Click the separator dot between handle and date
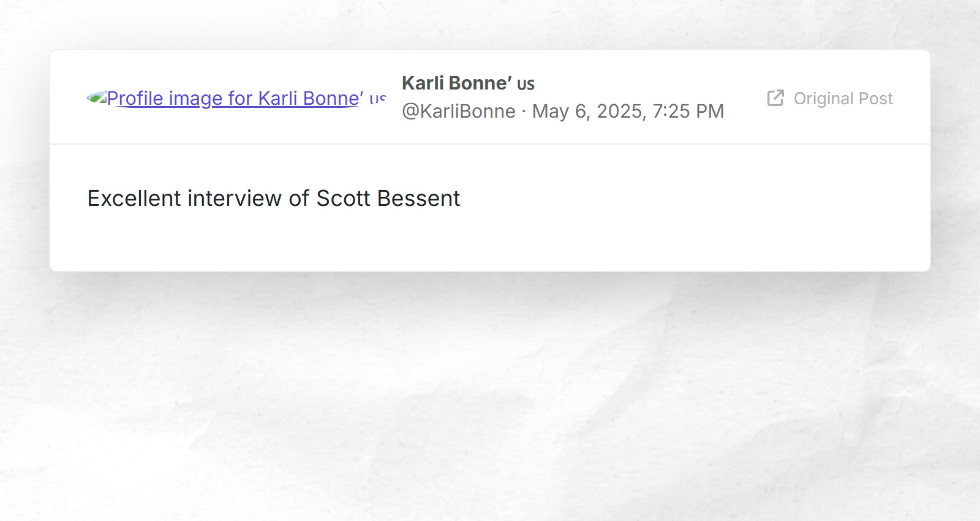This screenshot has width=980, height=521. pyautogui.click(x=524, y=111)
